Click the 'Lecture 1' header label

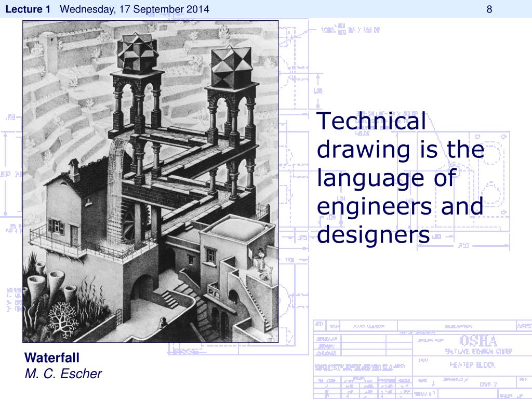tap(28, 9)
